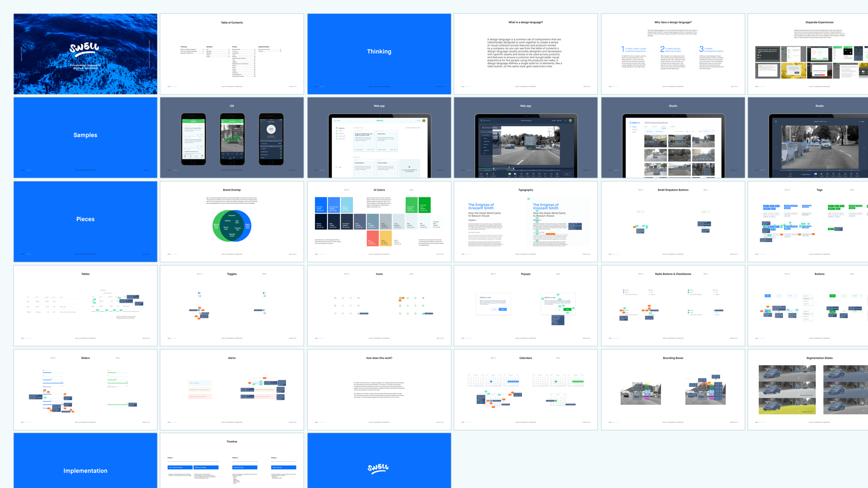Open the 'Why have a design language?' slide

coord(673,54)
